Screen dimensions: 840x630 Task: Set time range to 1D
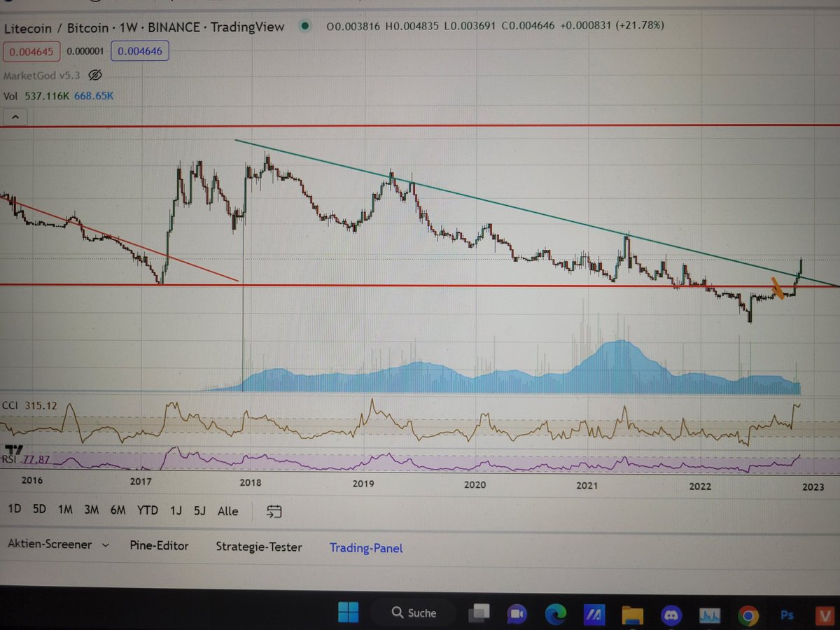pyautogui.click(x=14, y=510)
